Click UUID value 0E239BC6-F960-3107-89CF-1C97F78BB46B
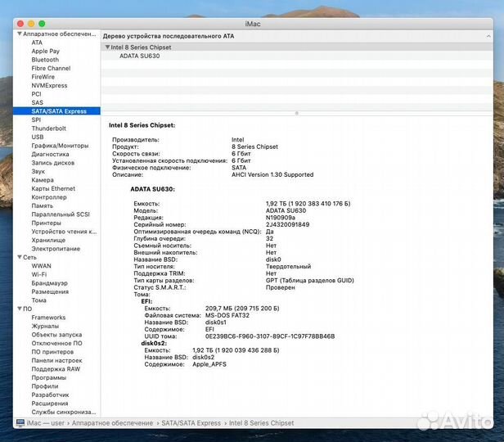The height and width of the screenshot is (442, 504). 270,336
